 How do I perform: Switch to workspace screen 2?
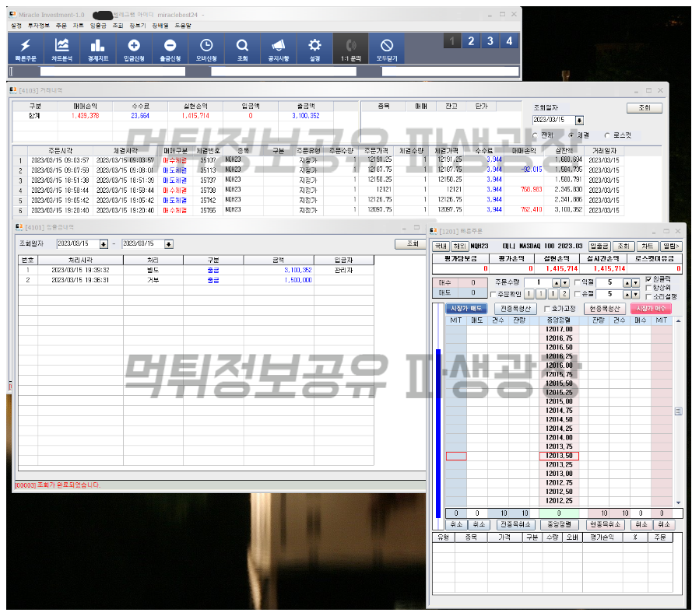[472, 41]
